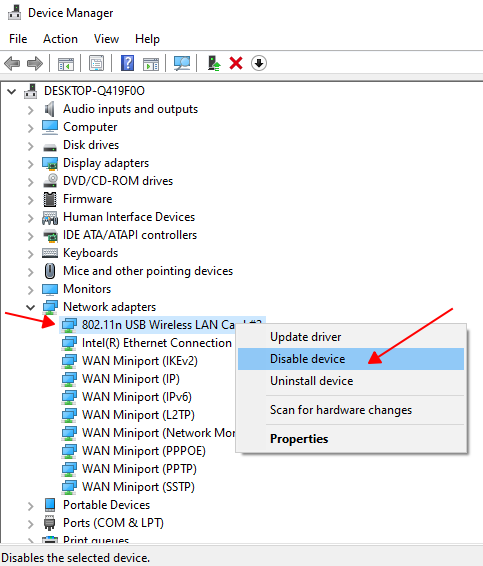Screen dimensions: 483x566
Task: Open the Action menu
Action: [x=60, y=39]
